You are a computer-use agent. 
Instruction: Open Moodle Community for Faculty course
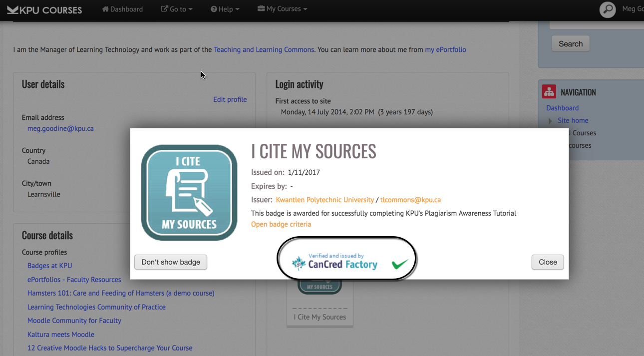[74, 321]
